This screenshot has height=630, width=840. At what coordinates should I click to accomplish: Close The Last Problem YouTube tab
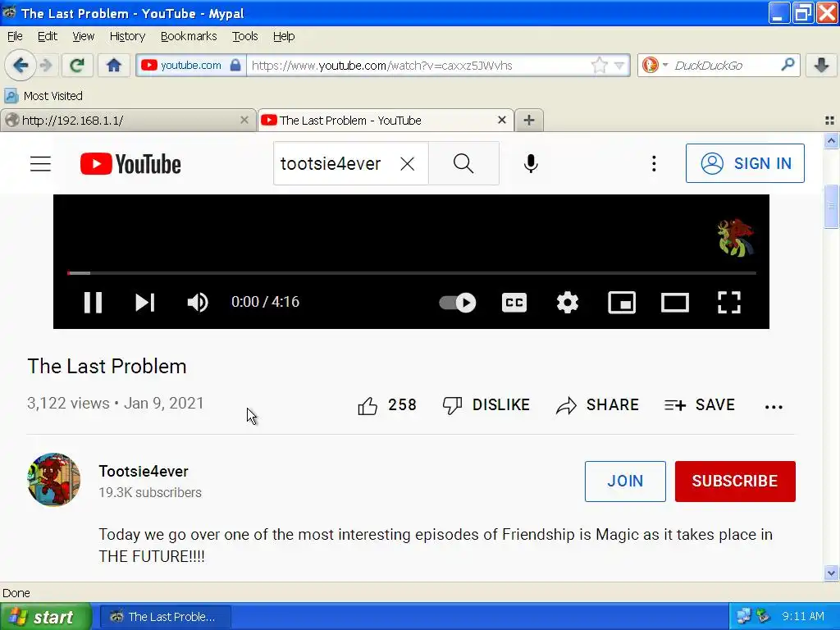tap(501, 120)
